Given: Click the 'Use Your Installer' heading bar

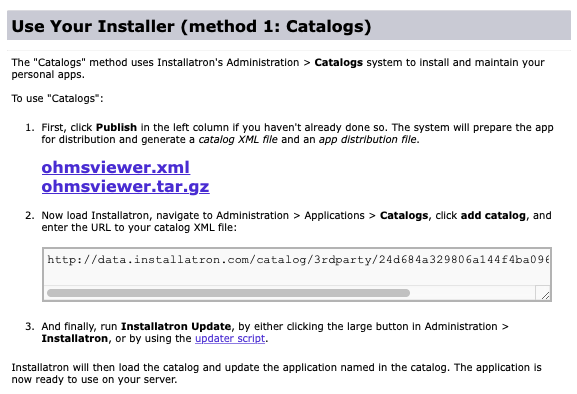Looking at the screenshot, I should pyautogui.click(x=289, y=25).
